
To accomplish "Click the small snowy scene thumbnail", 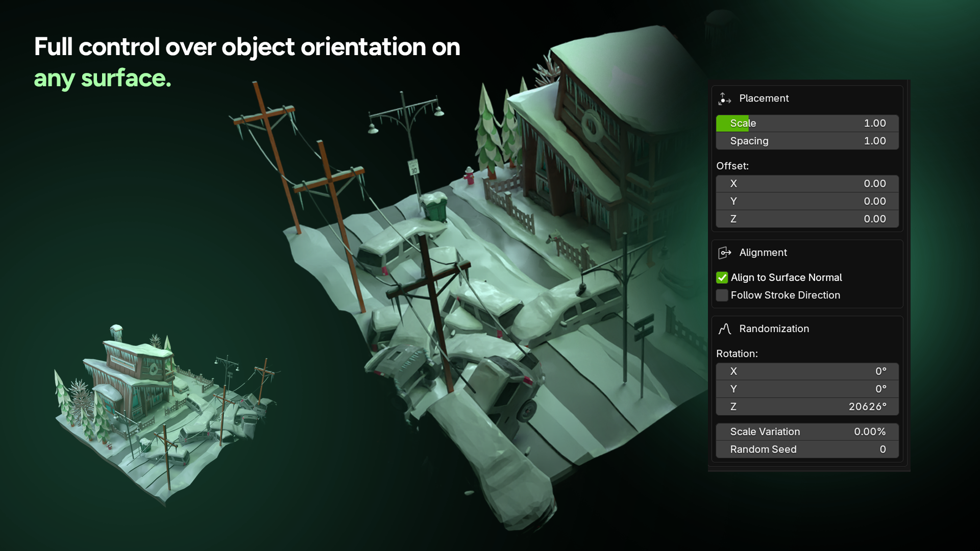I will pos(163,413).
